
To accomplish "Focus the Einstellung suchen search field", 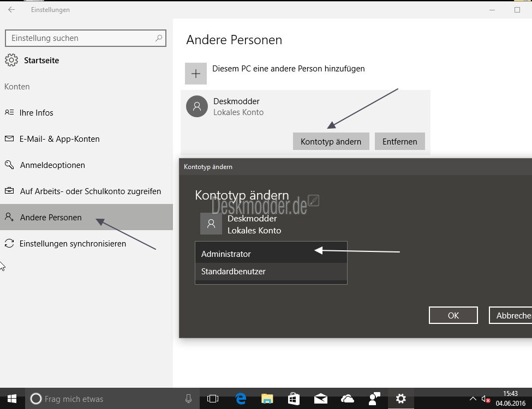I will (x=86, y=38).
